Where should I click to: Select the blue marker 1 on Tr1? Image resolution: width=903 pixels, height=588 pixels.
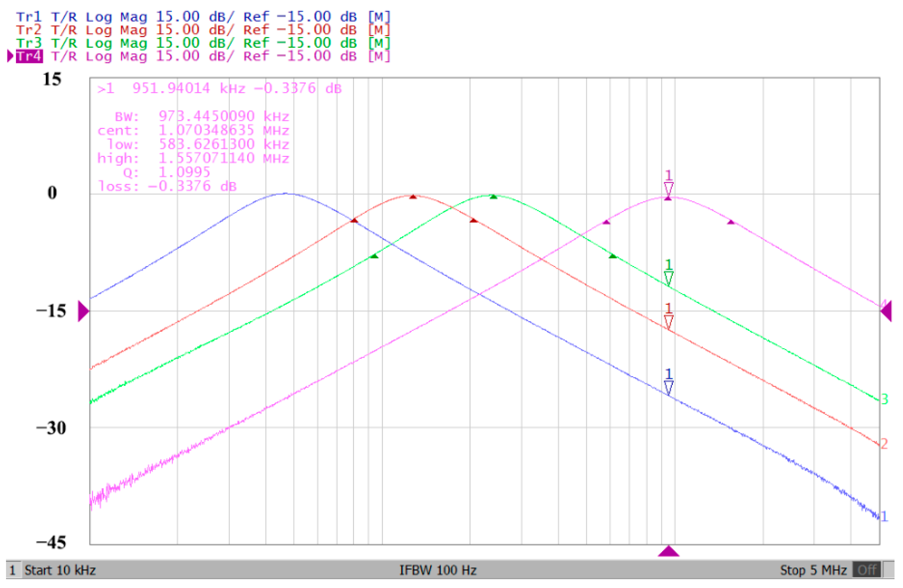(668, 387)
